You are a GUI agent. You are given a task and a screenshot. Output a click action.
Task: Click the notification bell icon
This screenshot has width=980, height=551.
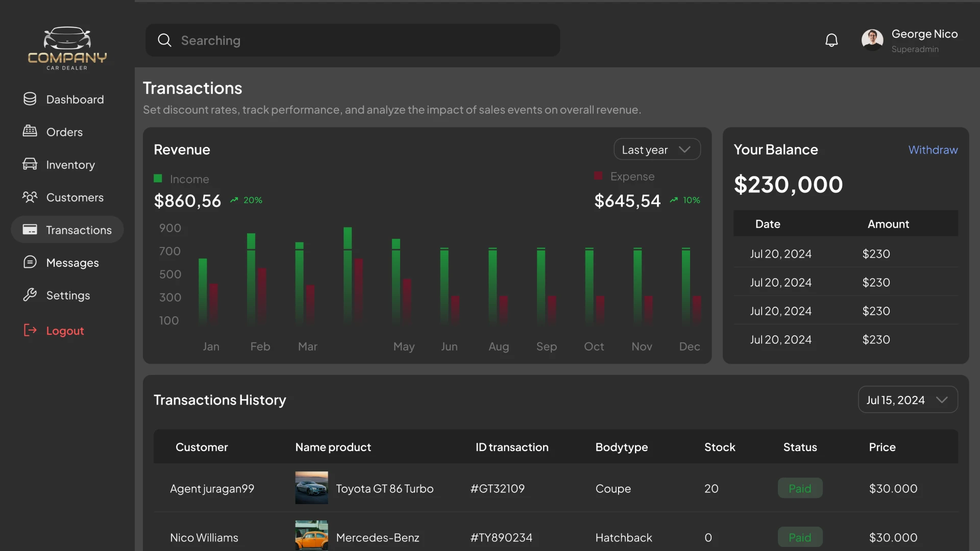tap(832, 40)
